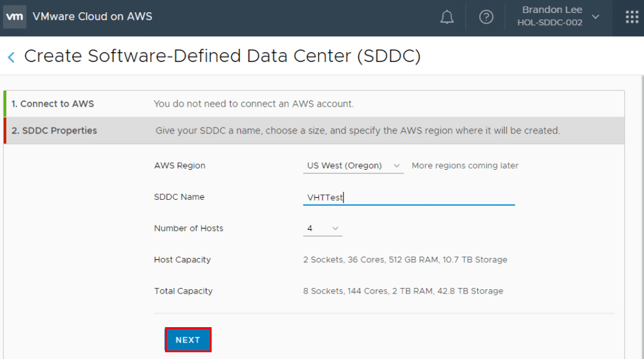Click the "More regions coming later" note
This screenshot has height=359, width=644.
465,165
